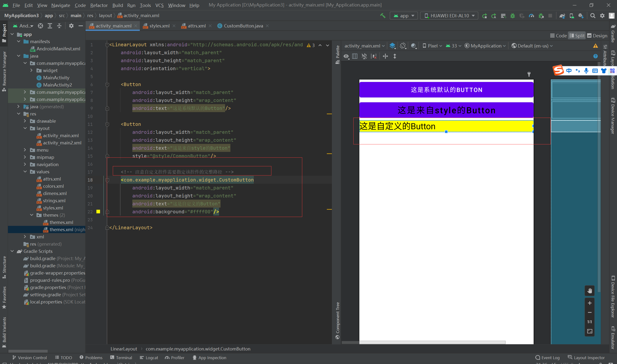Open the Profiler run icon in toolbar
This screenshot has height=364, width=617.
[x=531, y=16]
